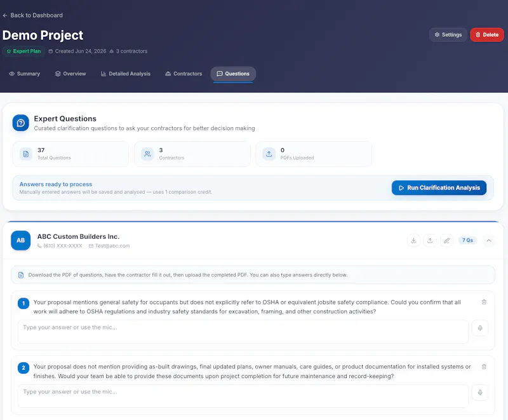Use microphone for question 2 answer
This screenshot has width=508, height=420.
click(x=480, y=393)
